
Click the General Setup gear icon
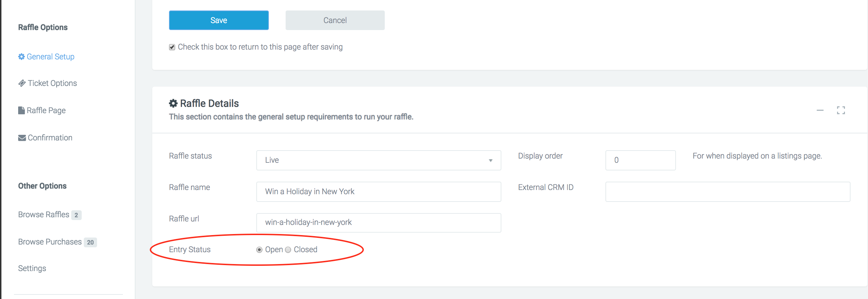(x=21, y=57)
